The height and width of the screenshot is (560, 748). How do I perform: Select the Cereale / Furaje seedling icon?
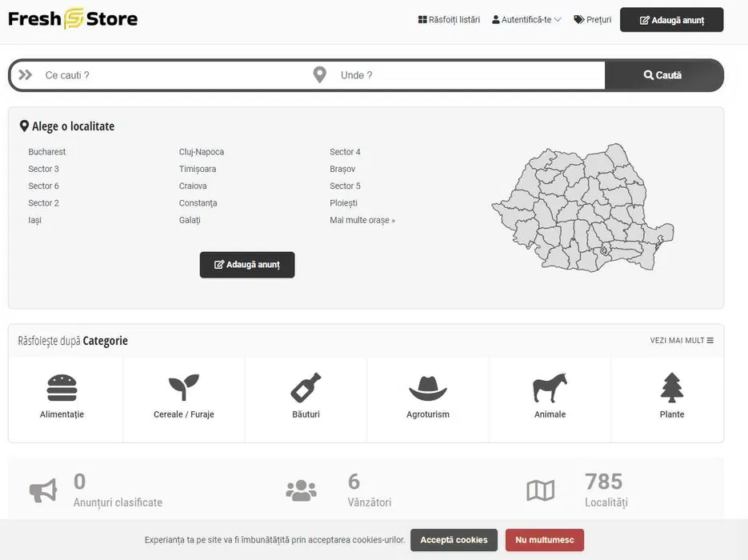[x=183, y=388]
